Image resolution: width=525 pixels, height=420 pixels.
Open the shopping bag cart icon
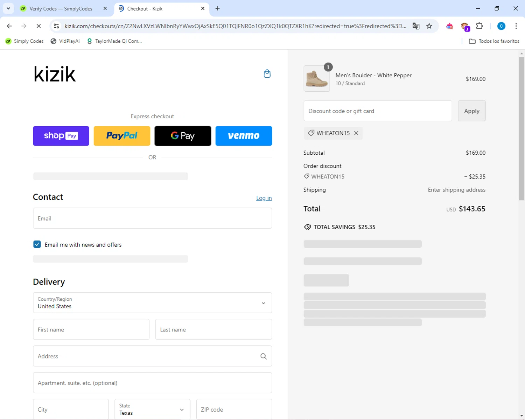[267, 74]
